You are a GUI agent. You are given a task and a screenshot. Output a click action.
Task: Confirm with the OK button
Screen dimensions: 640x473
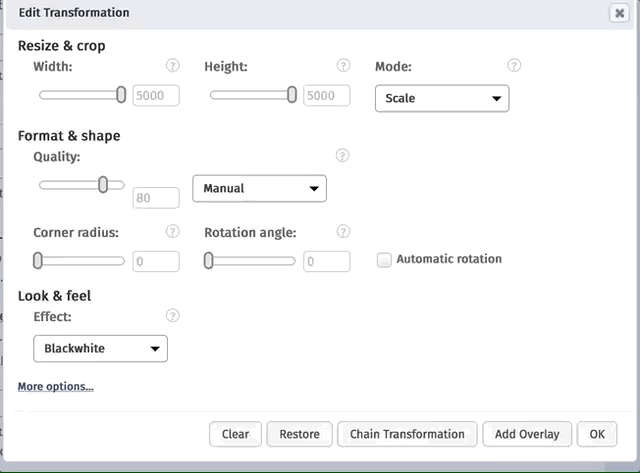pos(597,434)
